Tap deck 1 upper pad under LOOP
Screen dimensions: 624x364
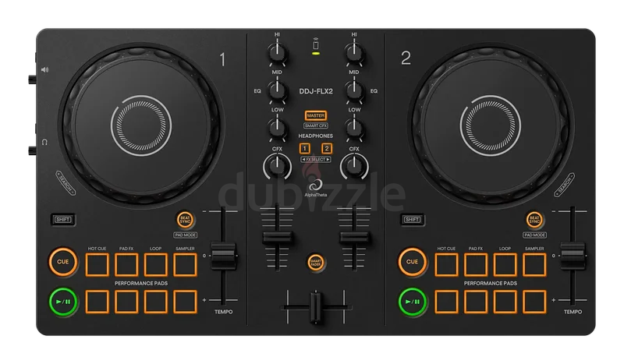(x=155, y=264)
